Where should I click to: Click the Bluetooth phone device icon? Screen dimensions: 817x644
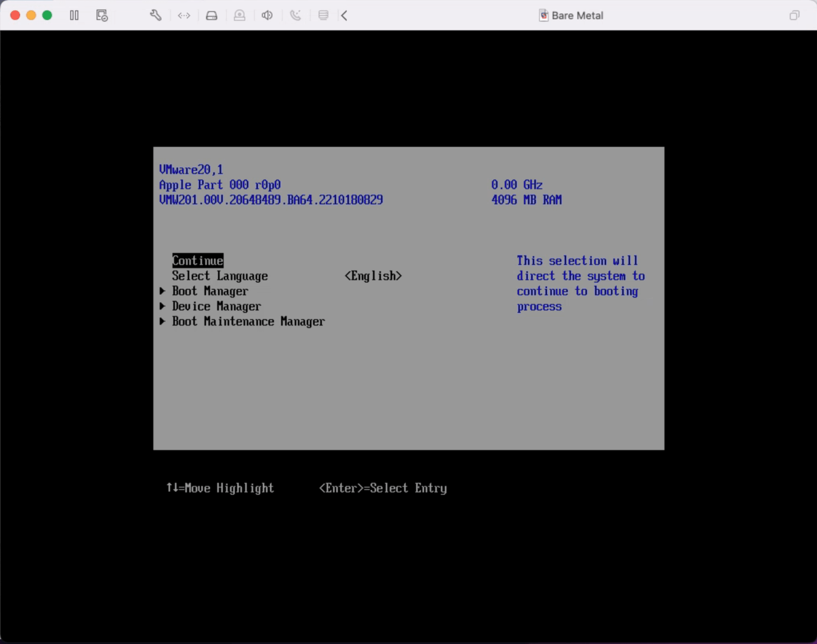tap(295, 16)
